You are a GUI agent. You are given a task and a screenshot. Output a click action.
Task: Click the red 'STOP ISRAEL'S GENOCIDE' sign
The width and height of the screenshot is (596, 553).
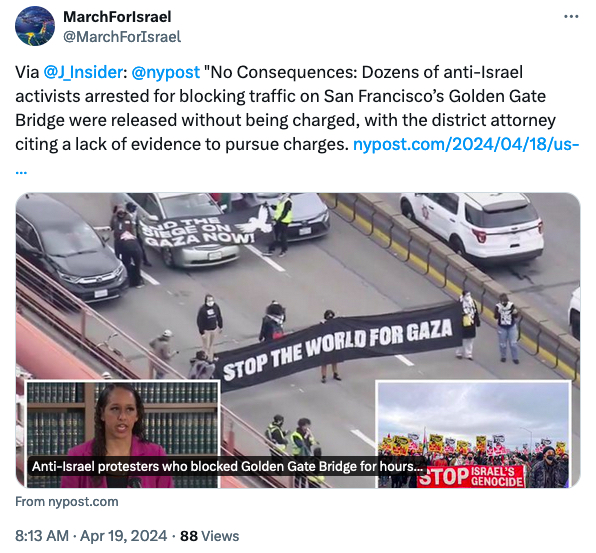[x=471, y=476]
